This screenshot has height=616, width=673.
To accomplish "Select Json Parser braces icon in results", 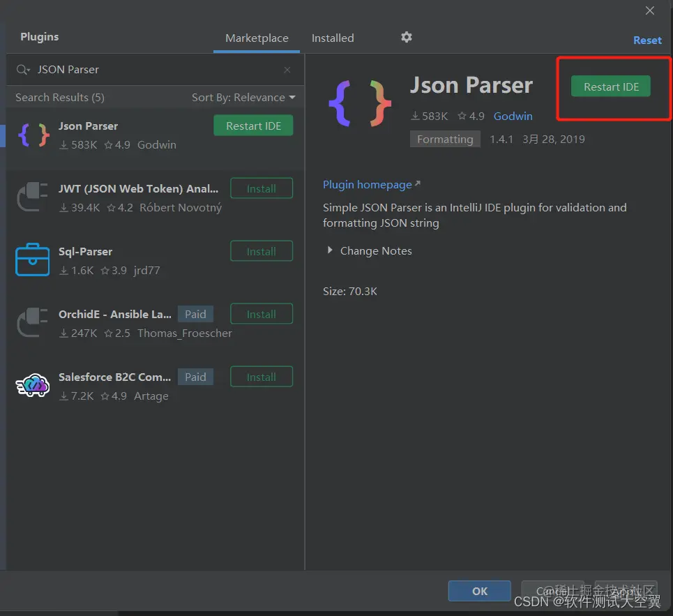I will [x=33, y=135].
